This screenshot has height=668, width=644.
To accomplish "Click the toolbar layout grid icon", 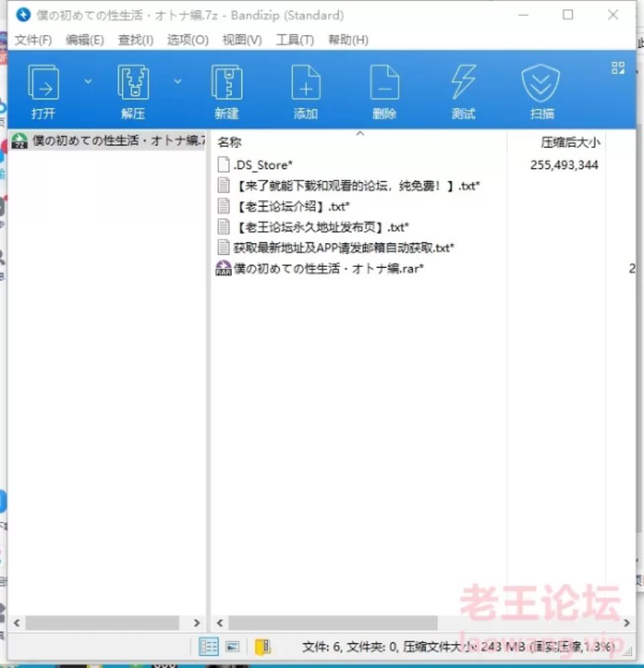I will click(x=618, y=68).
